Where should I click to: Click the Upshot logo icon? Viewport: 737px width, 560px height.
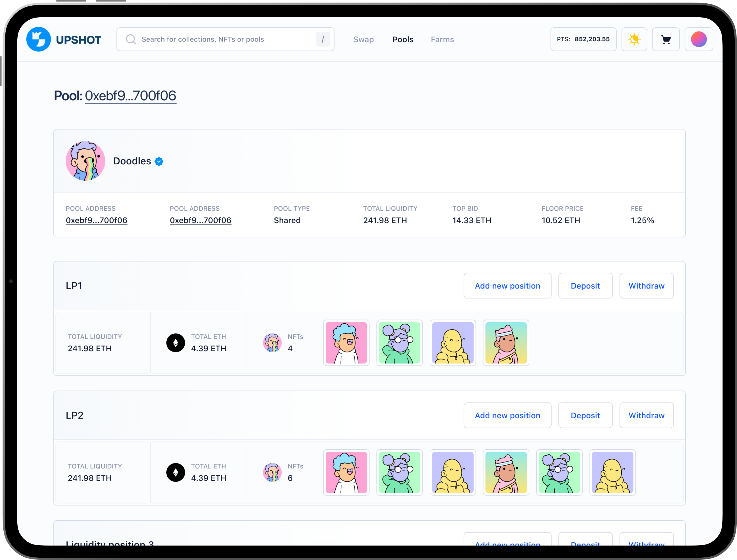click(39, 39)
